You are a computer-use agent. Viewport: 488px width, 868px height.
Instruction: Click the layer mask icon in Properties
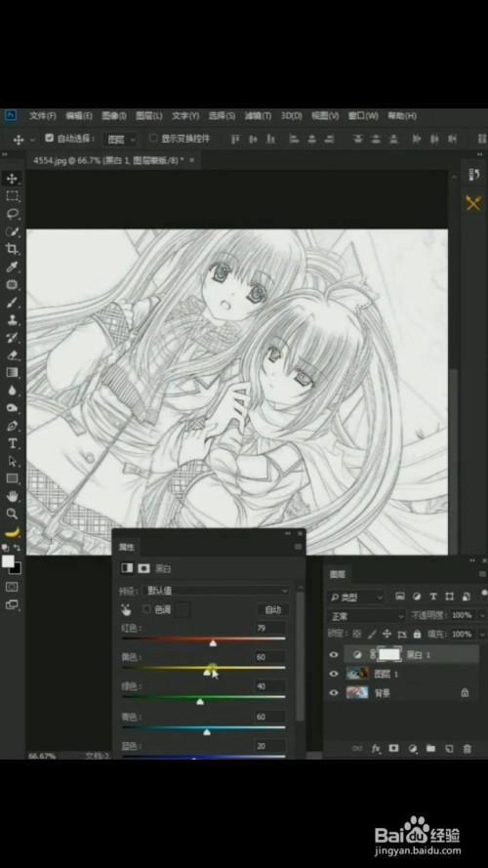coord(143,568)
